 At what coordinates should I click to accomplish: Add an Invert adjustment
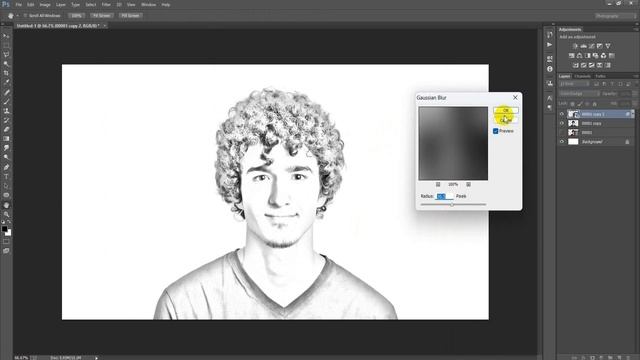(x=576, y=65)
